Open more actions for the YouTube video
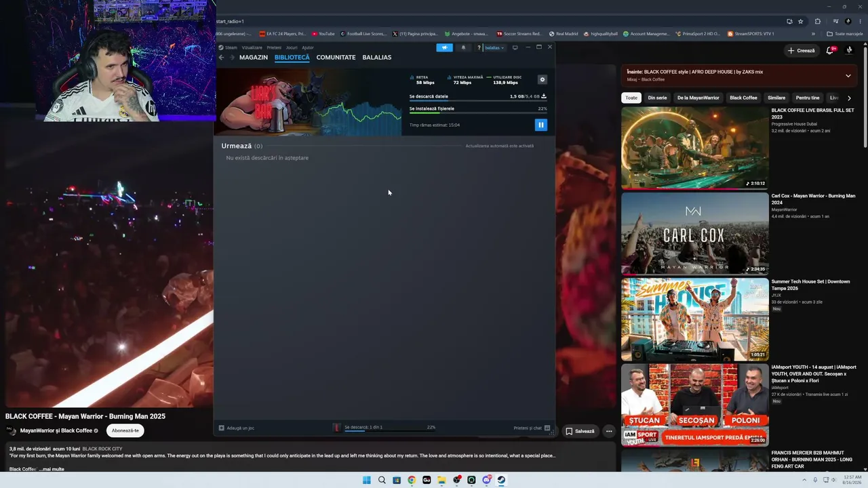868x488 pixels. click(609, 431)
